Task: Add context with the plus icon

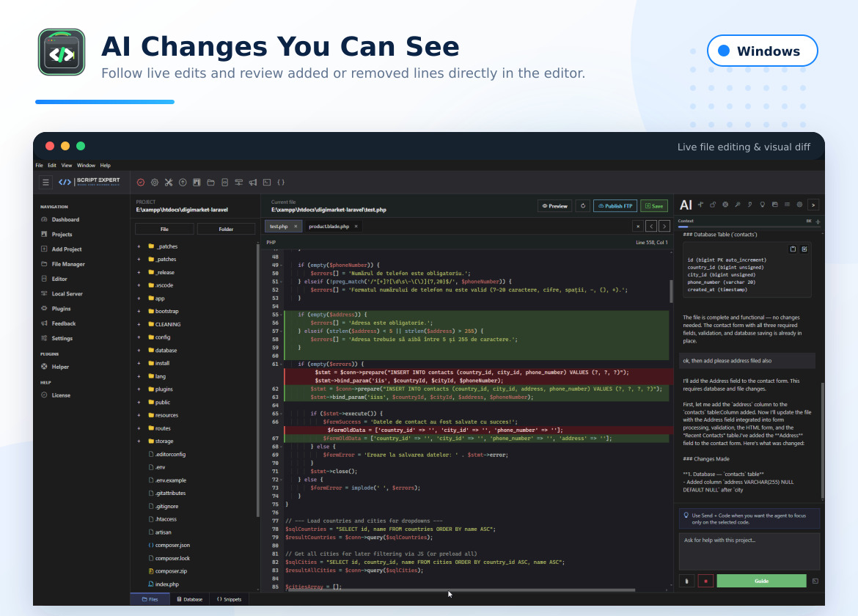Action: 818,221
